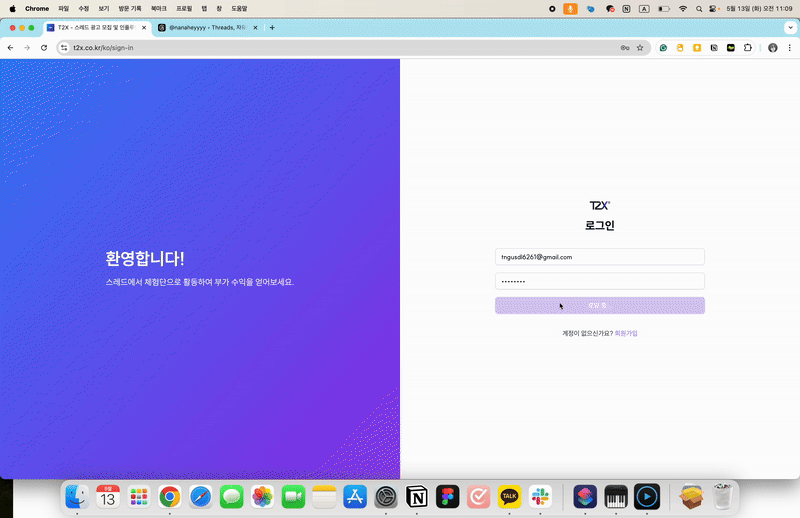800x518 pixels.
Task: Switch to the @nanaheyyyy Threads tab
Action: click(x=208, y=28)
